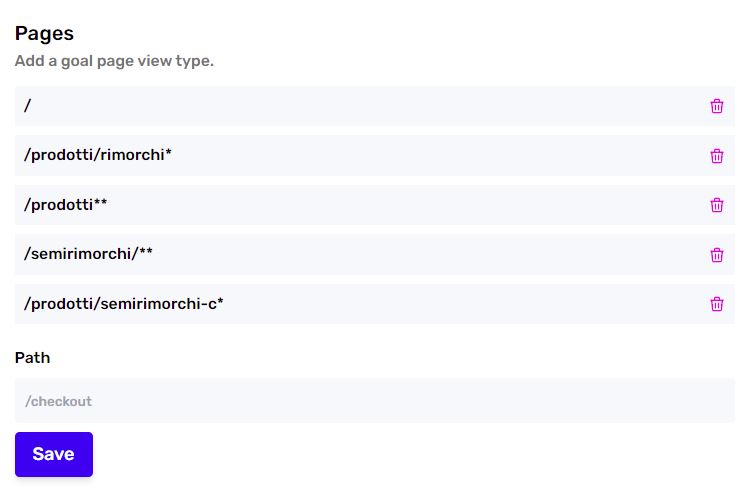Select the /prodotti/semirimorchi-c* row text
The height and width of the screenshot is (494, 750).
click(x=123, y=304)
